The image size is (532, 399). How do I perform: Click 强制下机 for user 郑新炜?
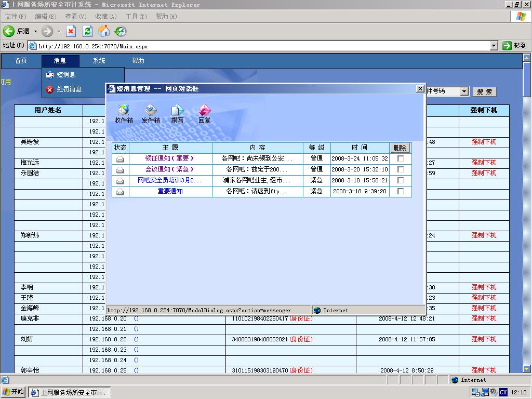pos(484,235)
